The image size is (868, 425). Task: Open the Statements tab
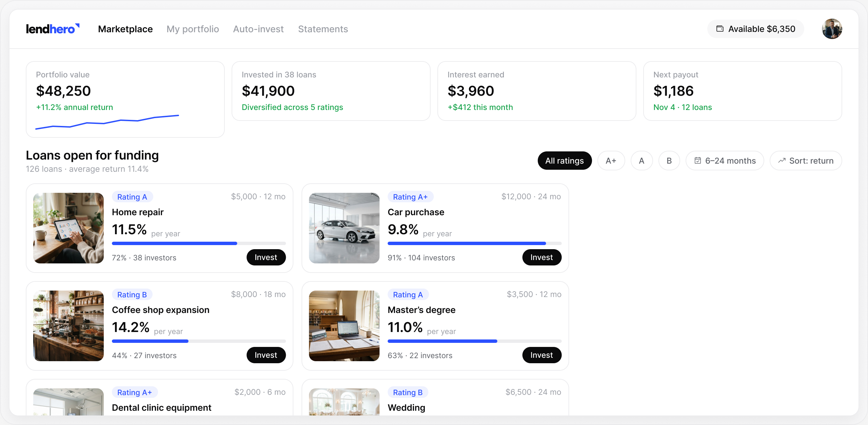[x=323, y=29]
